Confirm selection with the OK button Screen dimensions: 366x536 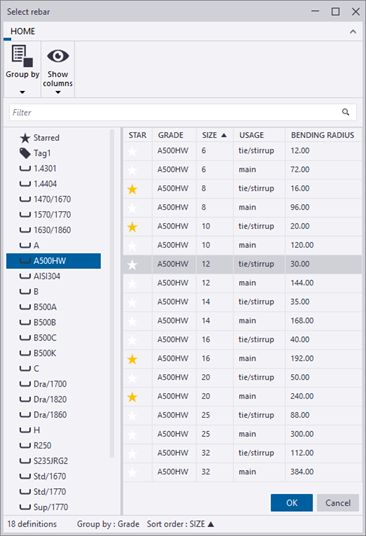(292, 503)
